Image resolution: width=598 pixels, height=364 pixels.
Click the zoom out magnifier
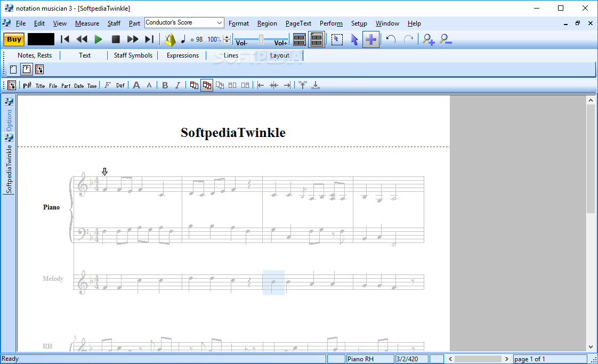coord(446,39)
